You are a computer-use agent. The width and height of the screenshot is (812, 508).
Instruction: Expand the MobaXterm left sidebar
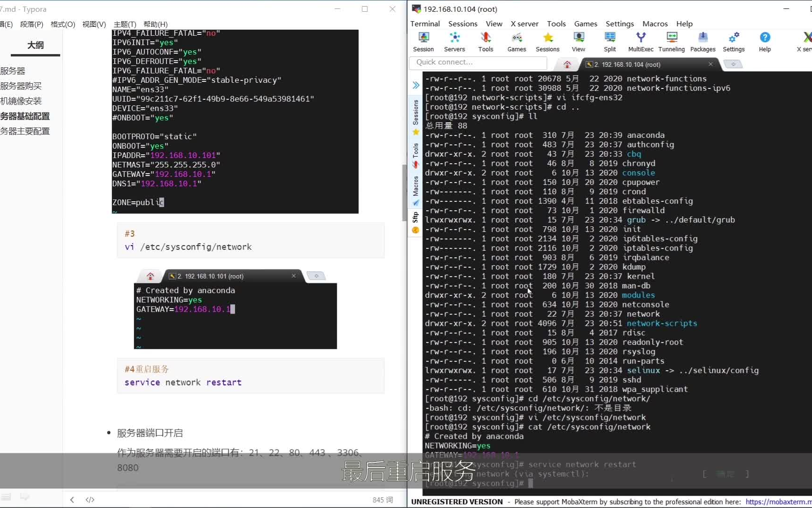[415, 85]
